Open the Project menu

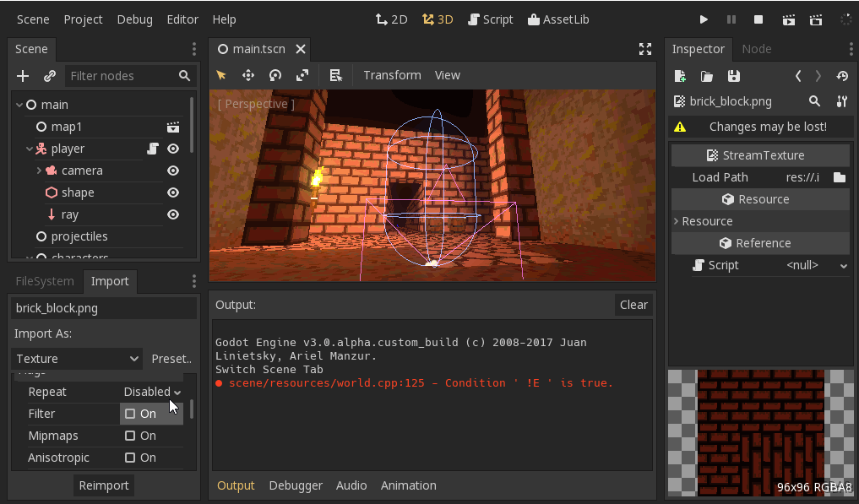[84, 19]
